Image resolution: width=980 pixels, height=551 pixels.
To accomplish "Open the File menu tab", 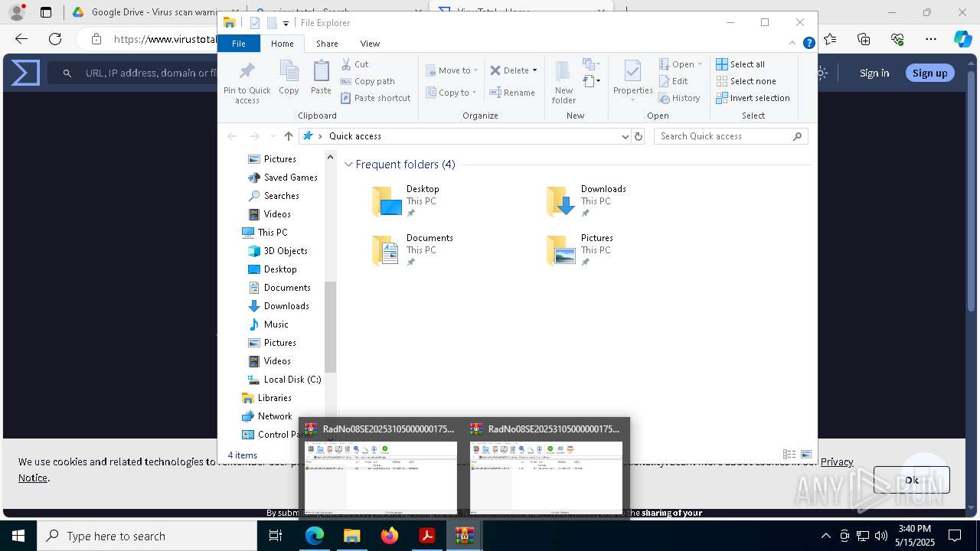I will (x=239, y=44).
